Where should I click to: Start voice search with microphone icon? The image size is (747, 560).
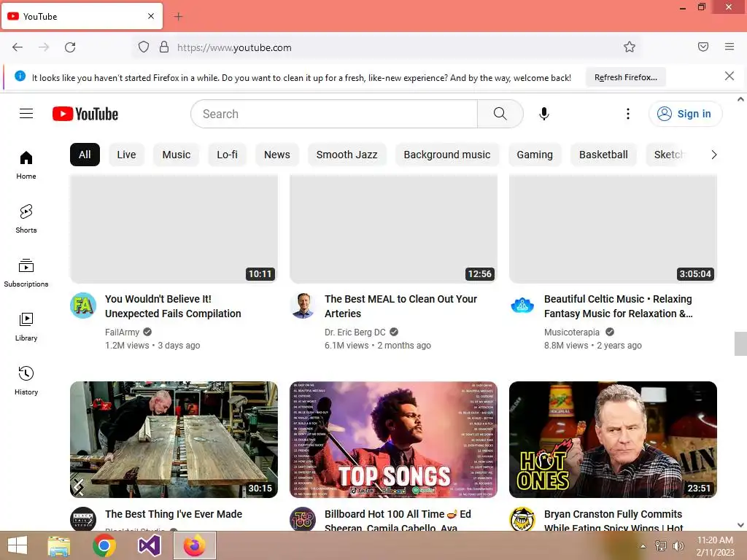543,114
